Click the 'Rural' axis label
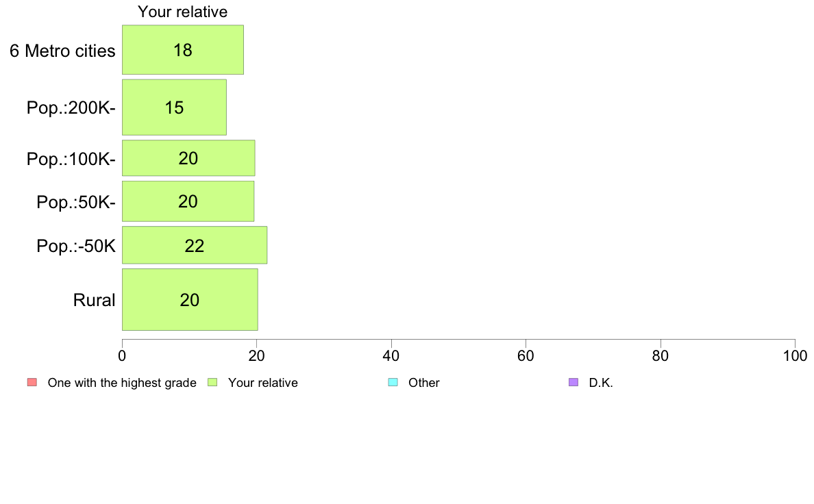This screenshot has width=814, height=504. click(94, 300)
